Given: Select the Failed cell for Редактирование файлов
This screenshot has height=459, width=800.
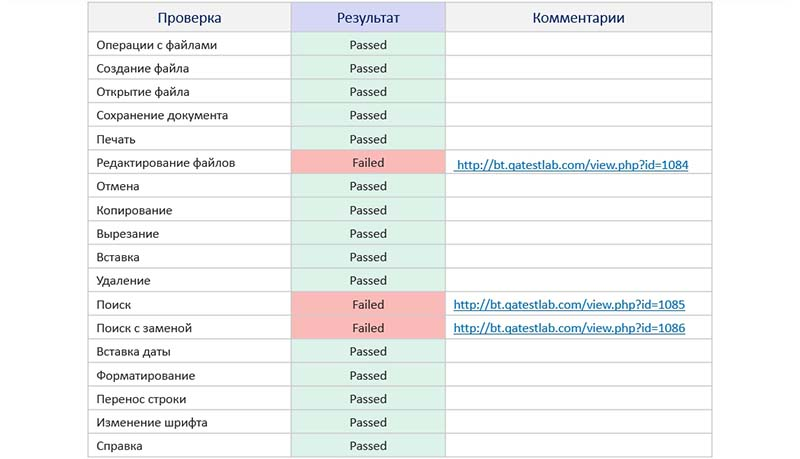Looking at the screenshot, I should [x=368, y=163].
